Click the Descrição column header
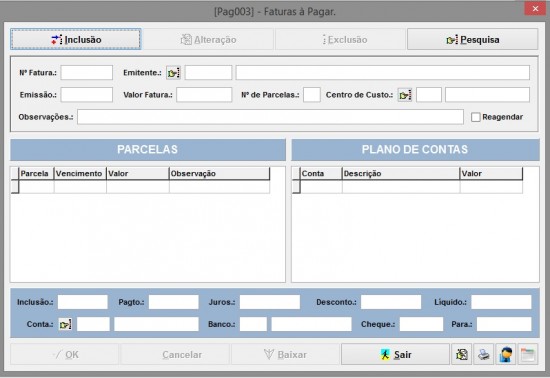The height and width of the screenshot is (378, 550). [401, 174]
